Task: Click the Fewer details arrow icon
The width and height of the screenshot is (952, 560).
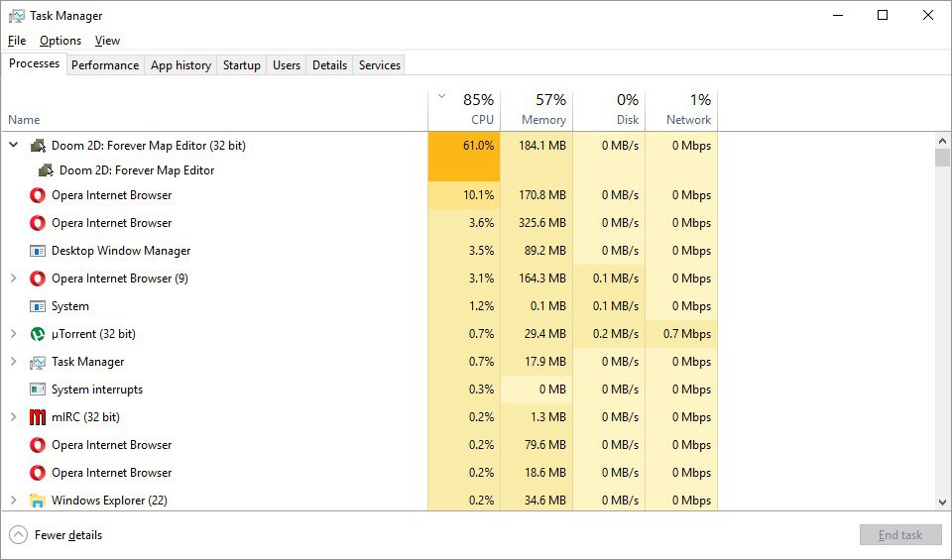Action: (18, 535)
